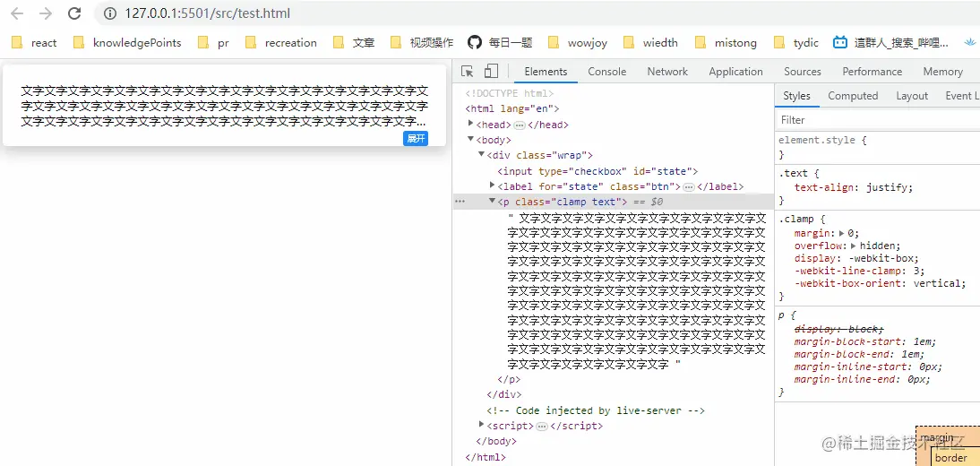Click the styles Filter input
The width and height of the screenshot is (980, 466).
click(x=878, y=119)
